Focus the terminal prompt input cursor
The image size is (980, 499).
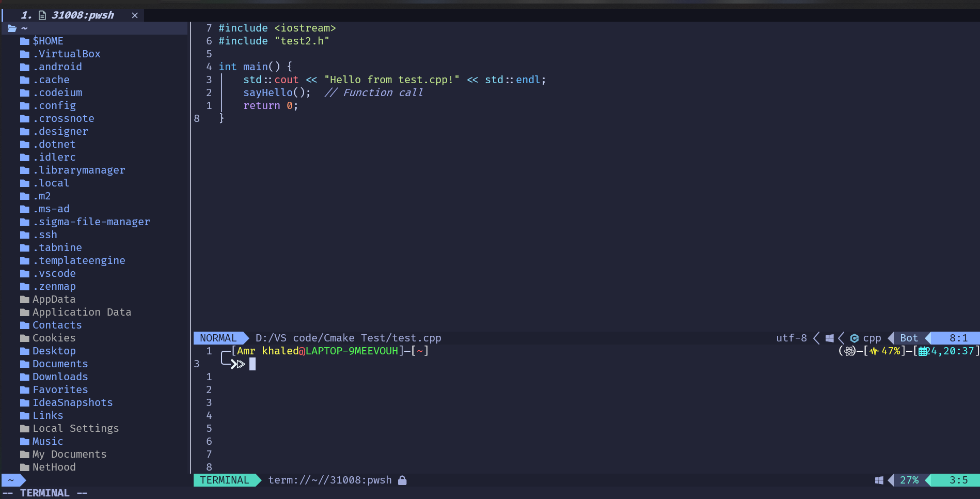[252, 365]
